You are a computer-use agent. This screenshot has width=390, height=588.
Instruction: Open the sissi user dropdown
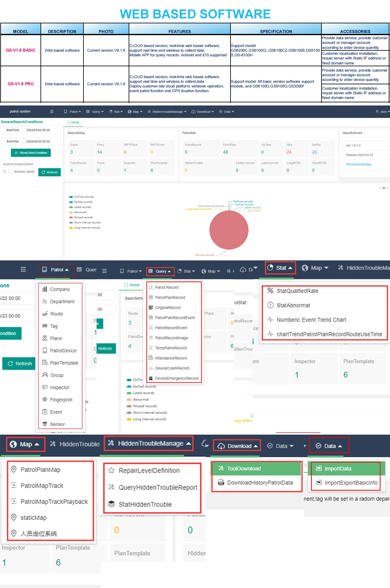click(383, 112)
